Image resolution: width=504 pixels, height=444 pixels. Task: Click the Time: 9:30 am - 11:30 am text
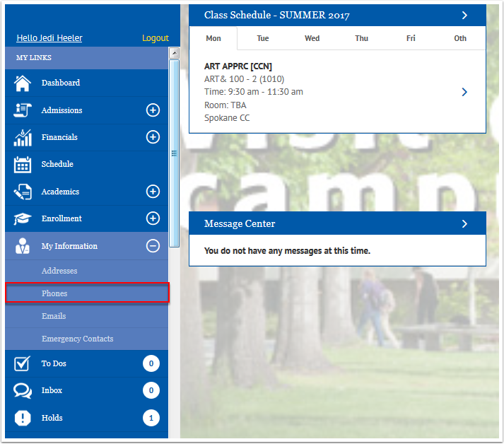253,92
